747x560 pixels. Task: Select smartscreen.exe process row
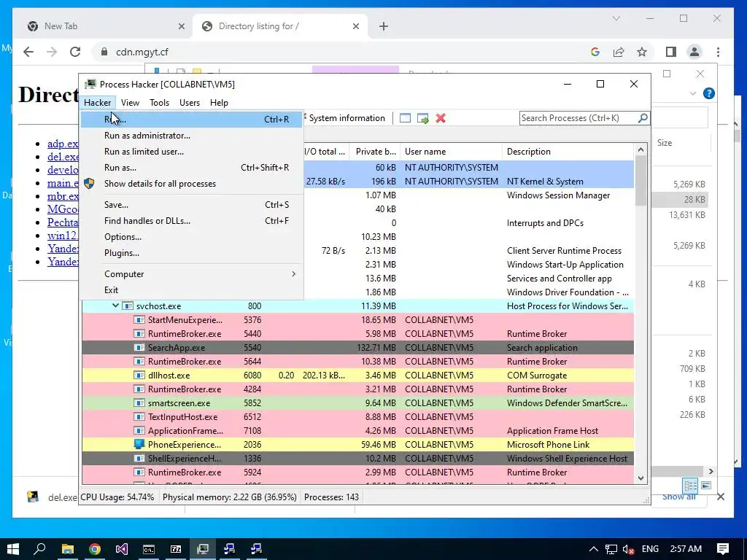357,402
